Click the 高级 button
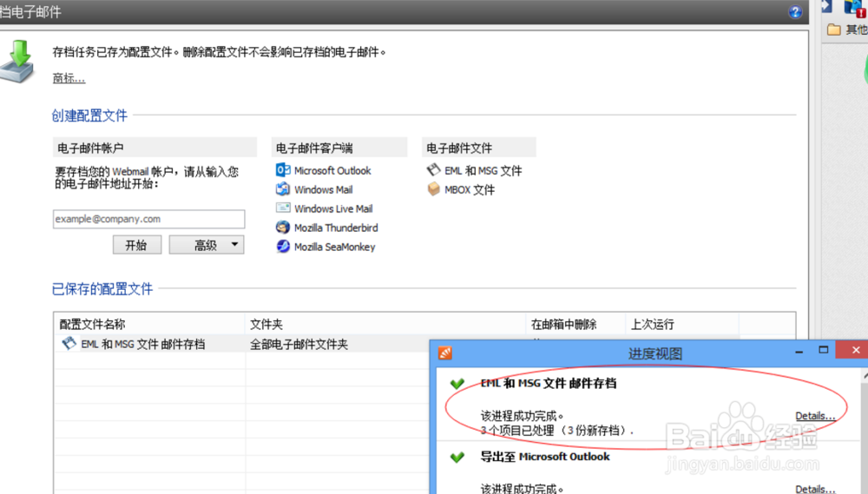The height and width of the screenshot is (494, 868). (x=207, y=245)
